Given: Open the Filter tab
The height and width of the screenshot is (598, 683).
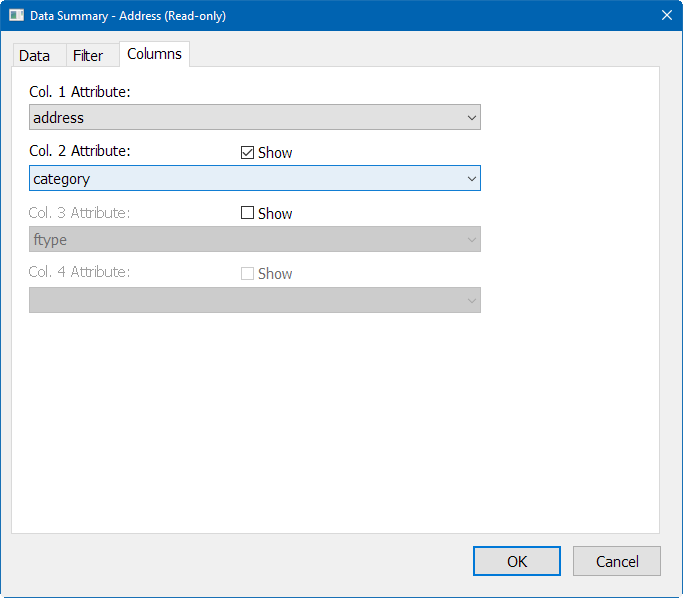Looking at the screenshot, I should (x=88, y=56).
